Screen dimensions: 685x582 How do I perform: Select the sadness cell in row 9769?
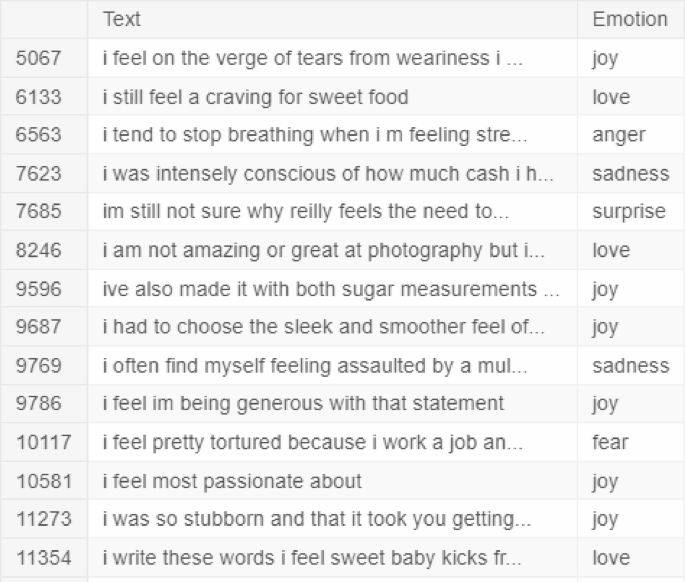630,366
